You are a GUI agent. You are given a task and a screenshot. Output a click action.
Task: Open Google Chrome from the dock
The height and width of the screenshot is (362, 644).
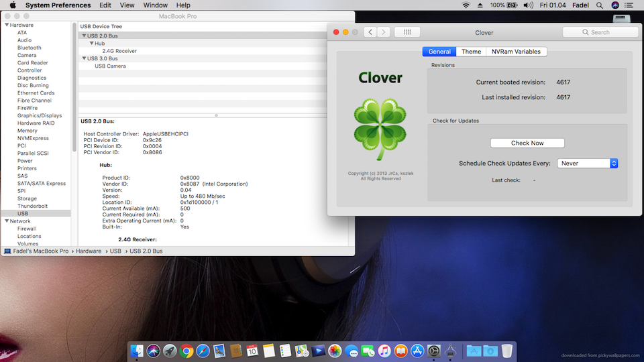tap(186, 351)
